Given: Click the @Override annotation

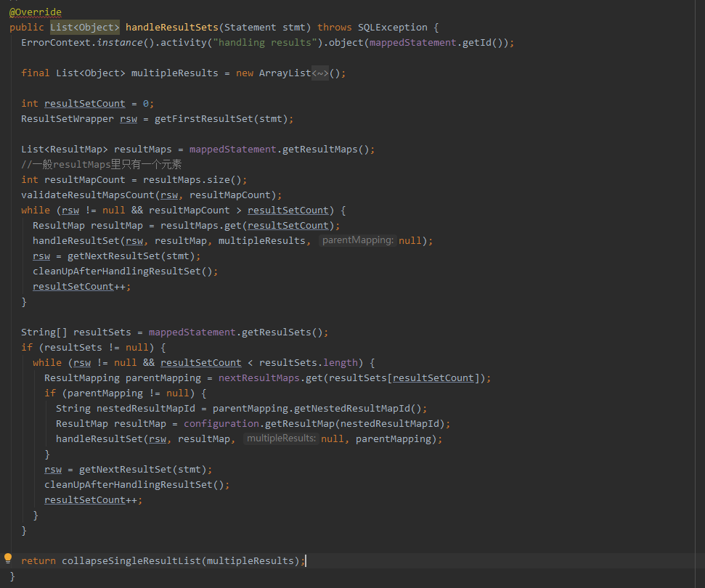Looking at the screenshot, I should pos(36,12).
